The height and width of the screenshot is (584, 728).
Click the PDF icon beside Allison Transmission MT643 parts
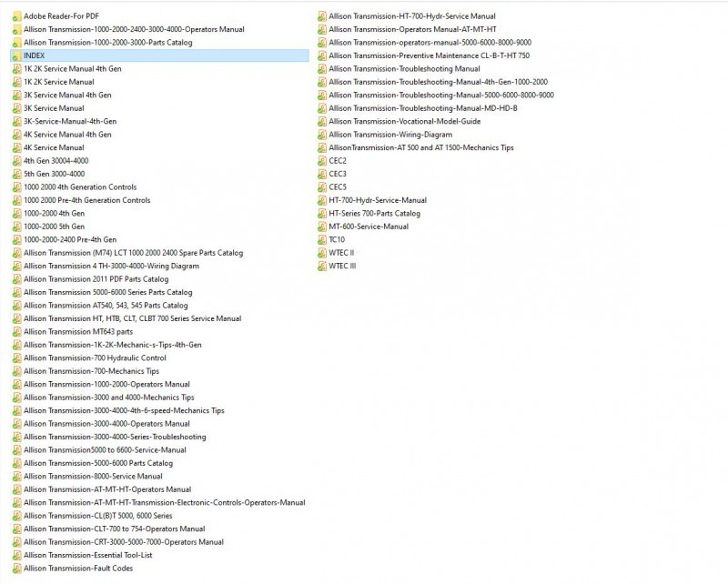[16, 332]
